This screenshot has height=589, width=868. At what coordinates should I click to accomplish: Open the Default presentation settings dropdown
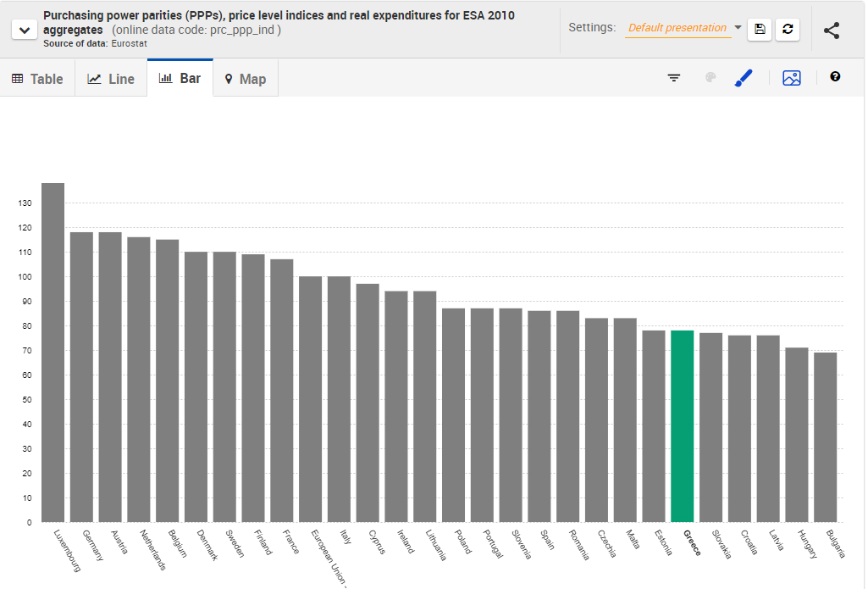click(684, 28)
